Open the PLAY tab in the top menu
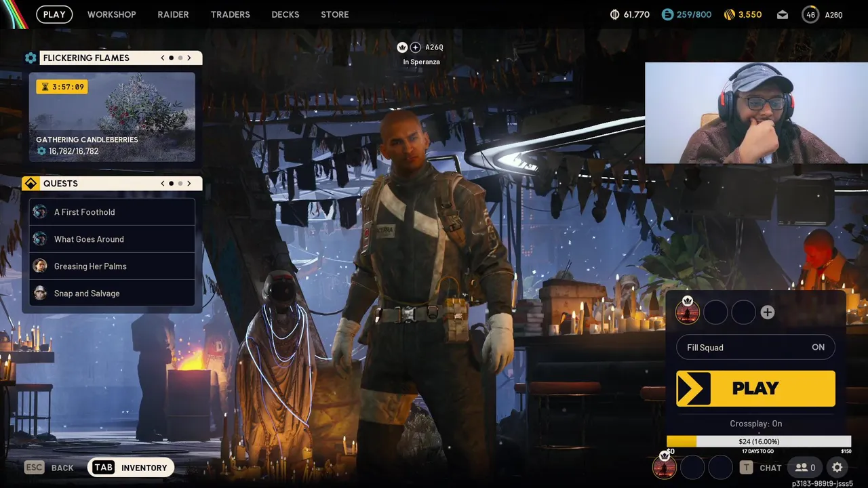The image size is (868, 488). [x=54, y=14]
